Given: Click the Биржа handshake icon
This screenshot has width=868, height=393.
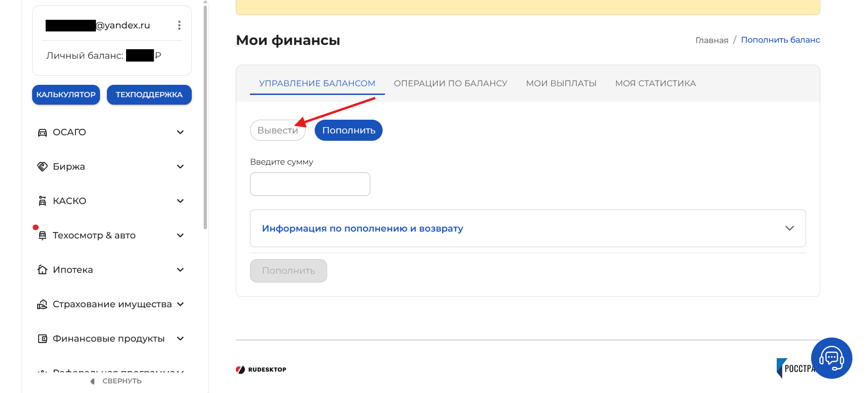Looking at the screenshot, I should tap(42, 166).
